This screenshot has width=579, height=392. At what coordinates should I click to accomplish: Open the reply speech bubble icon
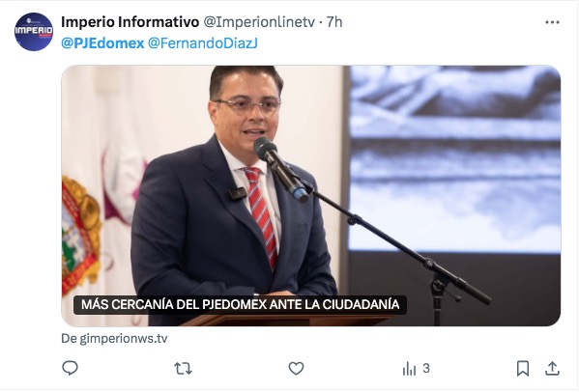coord(70,368)
